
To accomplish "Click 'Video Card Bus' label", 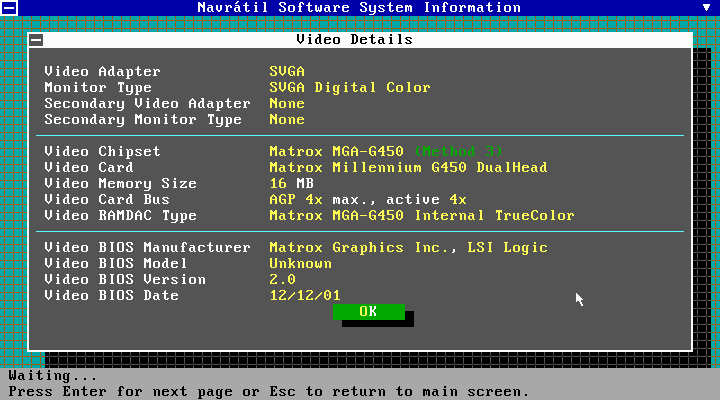I will (x=107, y=200).
